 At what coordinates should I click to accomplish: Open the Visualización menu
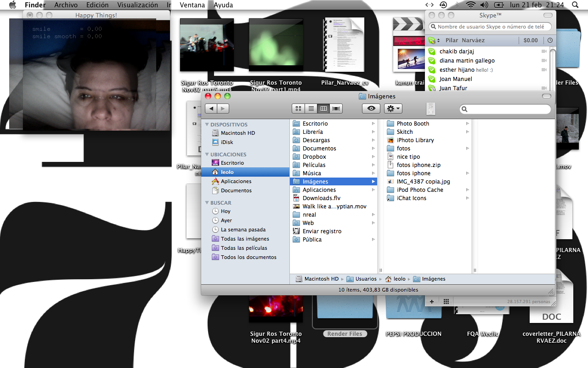137,5
